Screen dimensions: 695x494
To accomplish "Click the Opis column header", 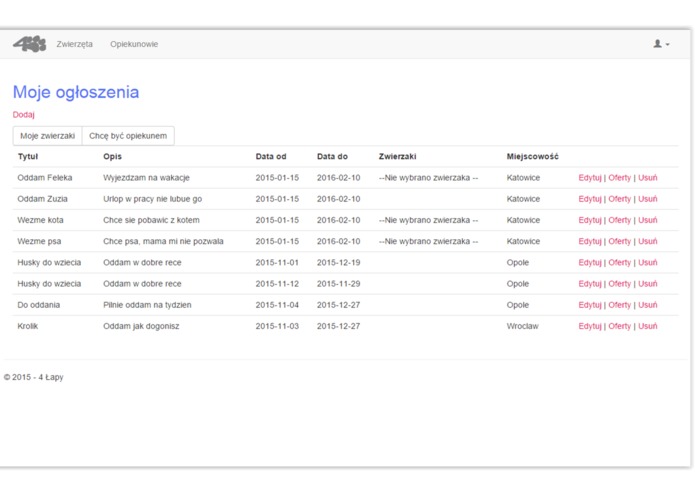I will pyautogui.click(x=112, y=156).
